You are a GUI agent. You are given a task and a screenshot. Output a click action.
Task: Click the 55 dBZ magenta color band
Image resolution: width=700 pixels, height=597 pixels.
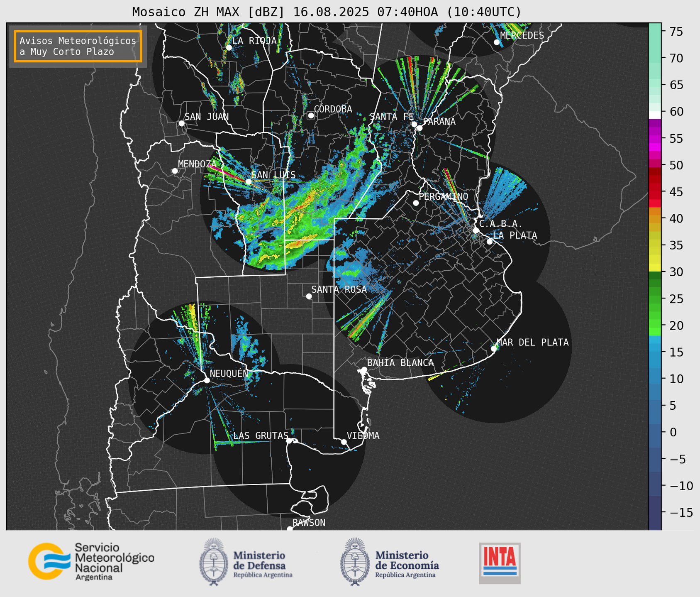point(655,139)
